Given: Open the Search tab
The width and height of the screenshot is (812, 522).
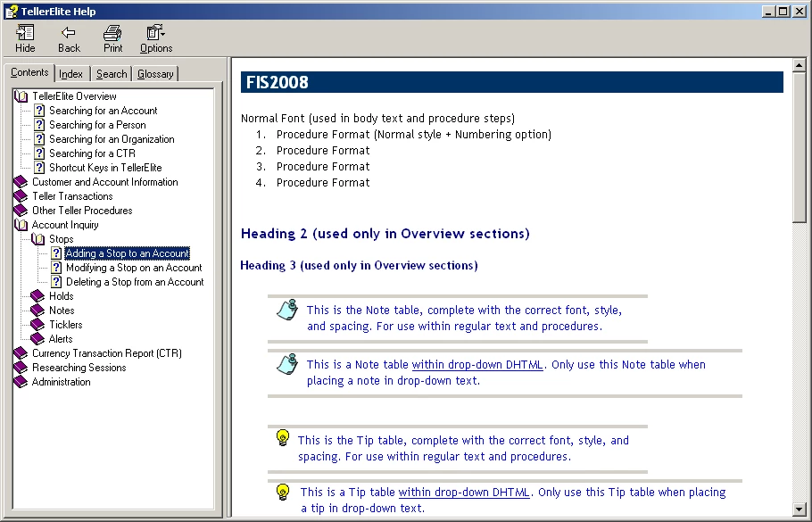Looking at the screenshot, I should click(112, 74).
